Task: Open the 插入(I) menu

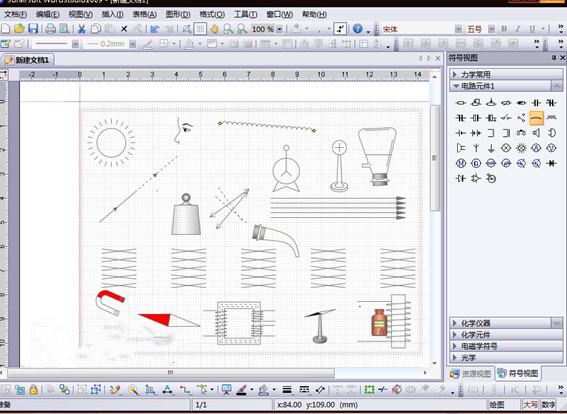Action: (x=112, y=14)
